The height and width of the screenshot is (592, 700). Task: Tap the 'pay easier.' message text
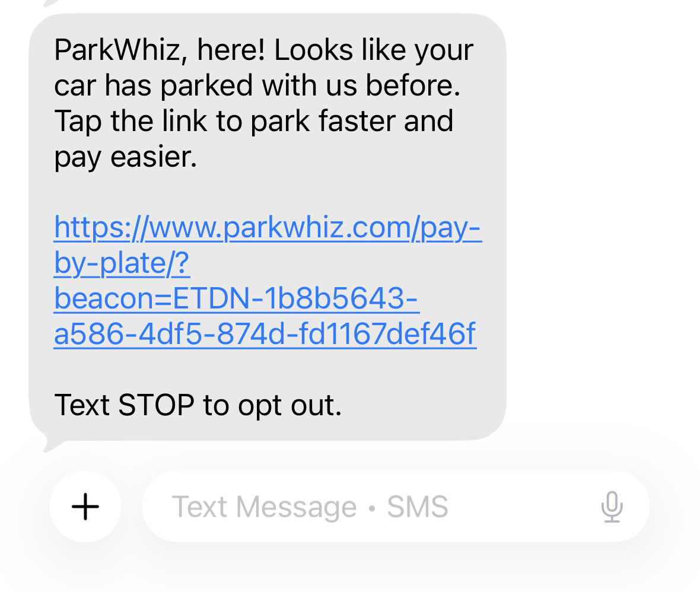pyautogui.click(x=125, y=157)
